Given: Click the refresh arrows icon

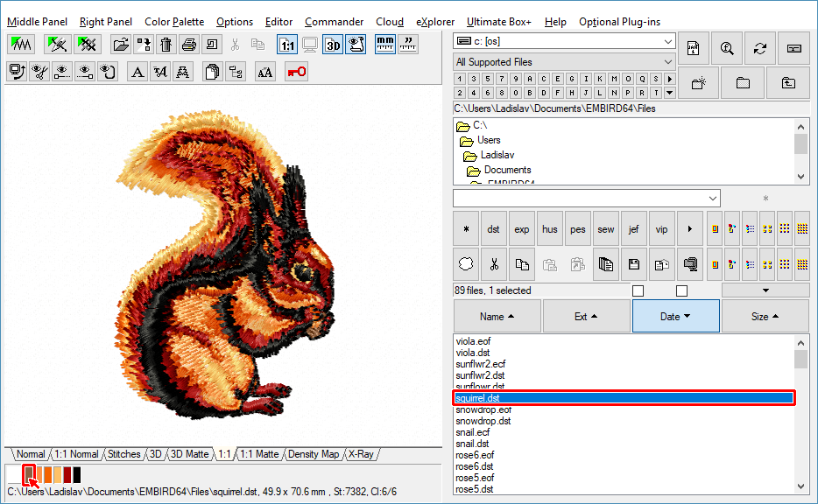Looking at the screenshot, I should click(759, 49).
